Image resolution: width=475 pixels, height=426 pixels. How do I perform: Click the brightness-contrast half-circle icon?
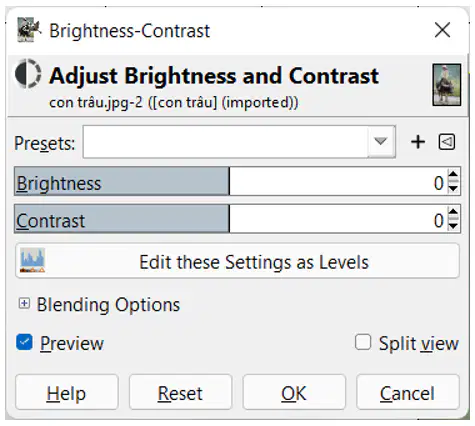point(28,74)
